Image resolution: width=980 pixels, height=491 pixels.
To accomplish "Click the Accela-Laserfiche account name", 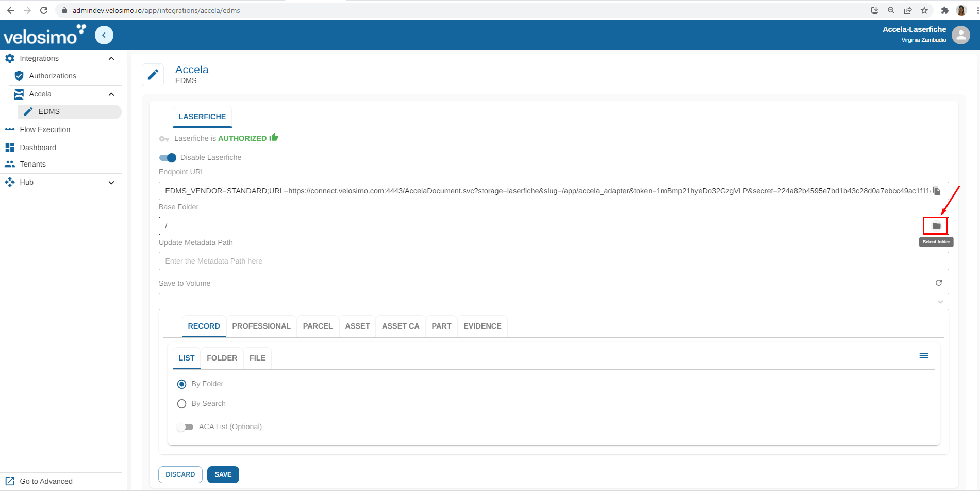I will click(915, 29).
